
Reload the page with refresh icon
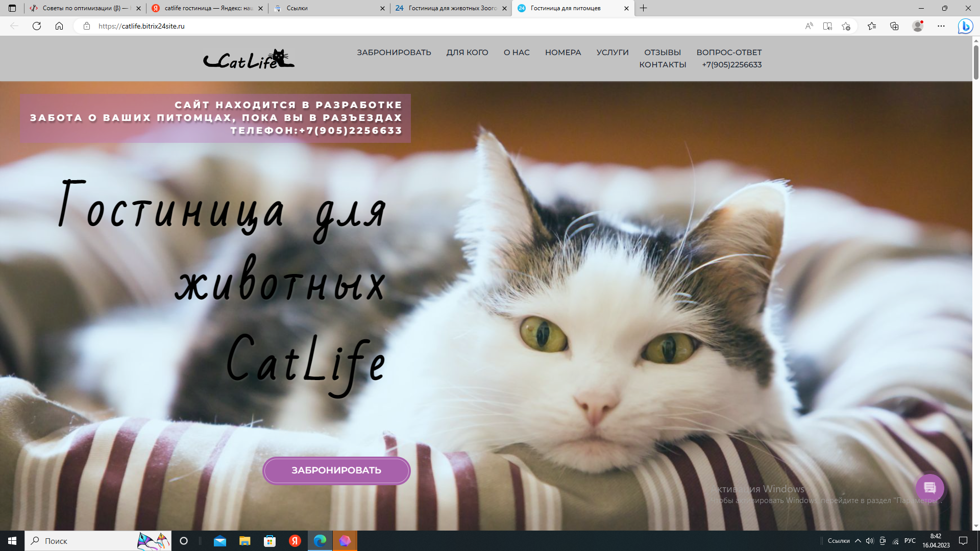(x=37, y=26)
